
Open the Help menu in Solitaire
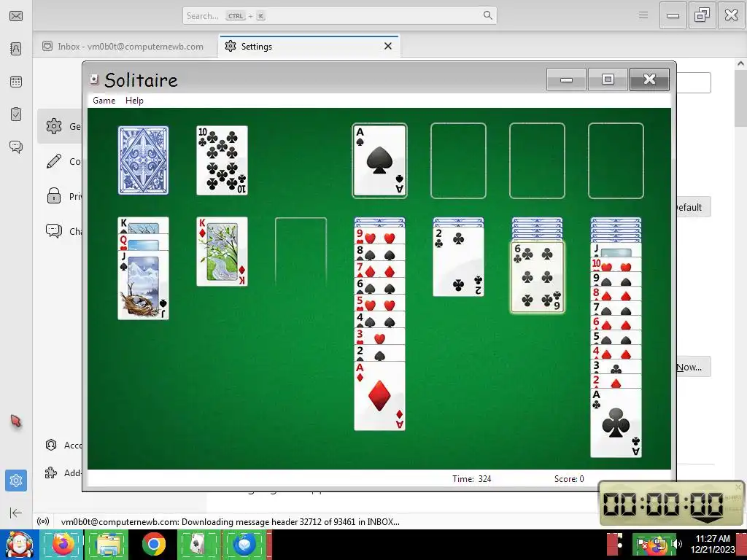point(134,101)
